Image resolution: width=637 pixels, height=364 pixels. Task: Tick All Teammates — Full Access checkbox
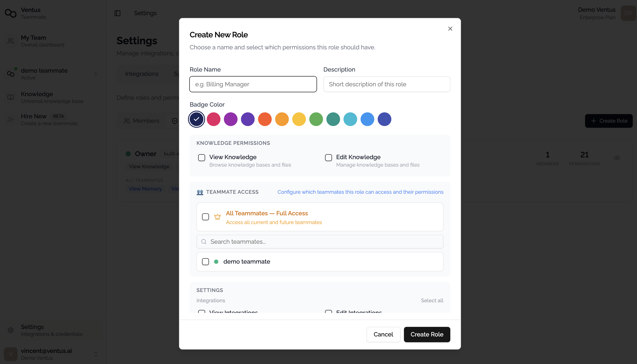(x=205, y=217)
